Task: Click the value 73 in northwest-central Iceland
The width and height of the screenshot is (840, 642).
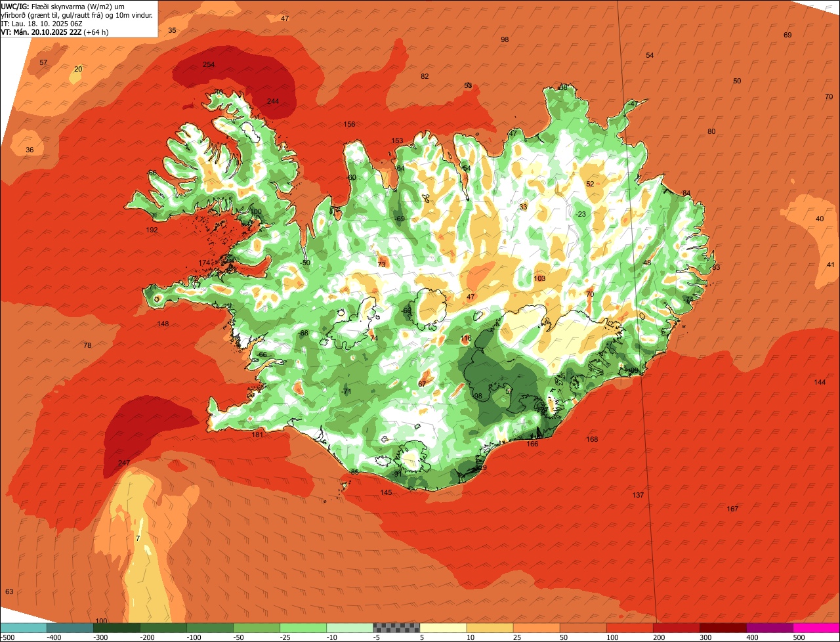Action: [x=382, y=265]
